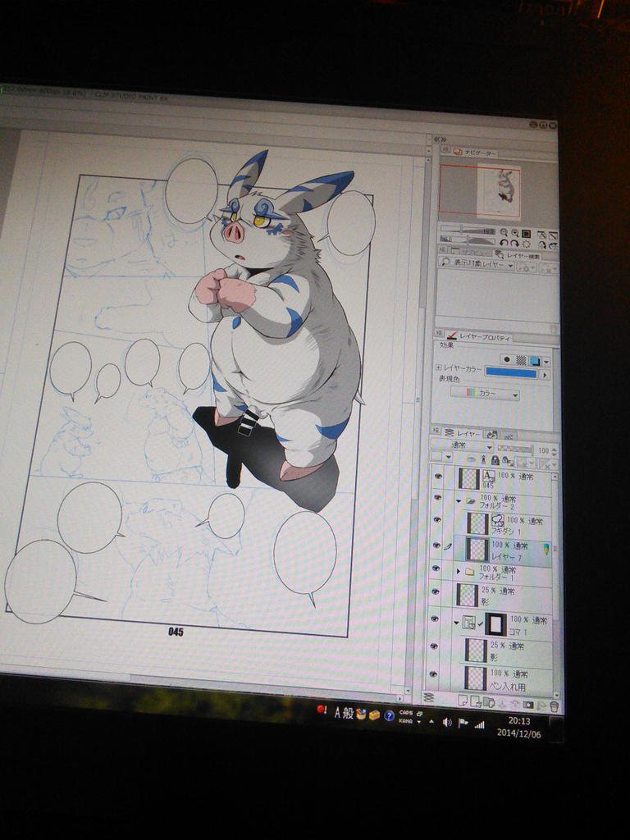The width and height of the screenshot is (630, 840).
Task: Select the レイヤー 7 layer thumbnail
Action: [x=477, y=549]
